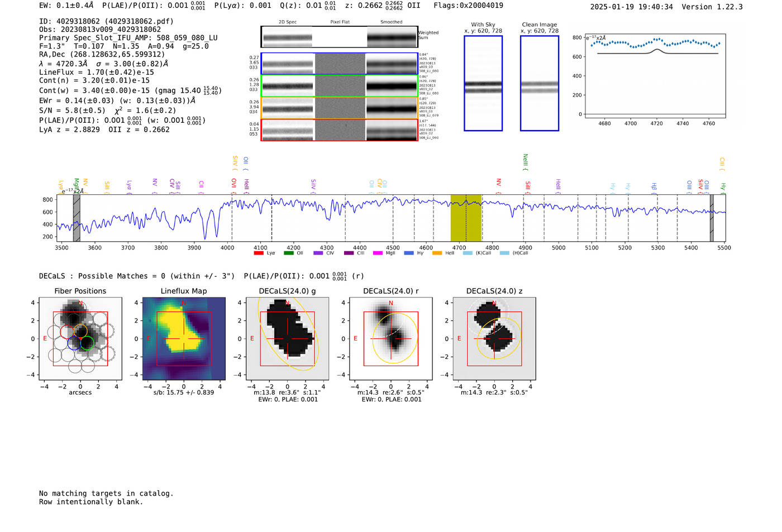Click 'No matching targets in catalog.'

pyautogui.click(x=106, y=493)
